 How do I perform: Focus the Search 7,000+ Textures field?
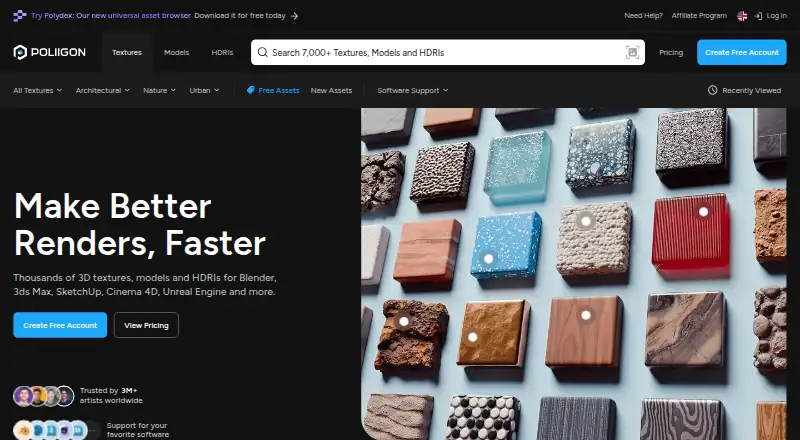click(448, 52)
